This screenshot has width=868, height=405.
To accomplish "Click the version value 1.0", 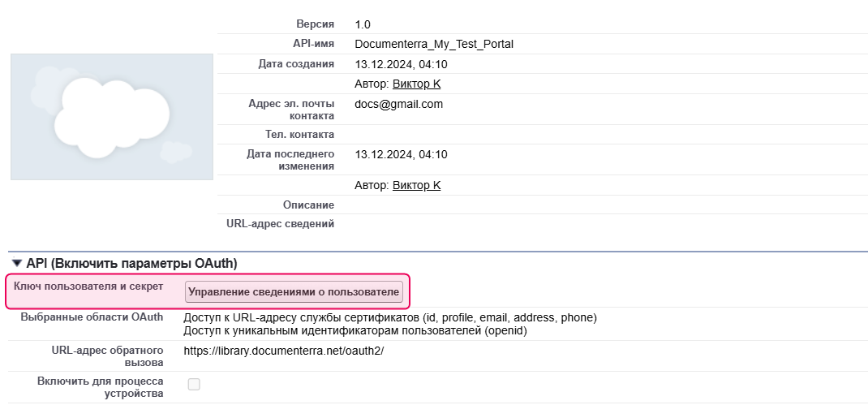I will [363, 25].
